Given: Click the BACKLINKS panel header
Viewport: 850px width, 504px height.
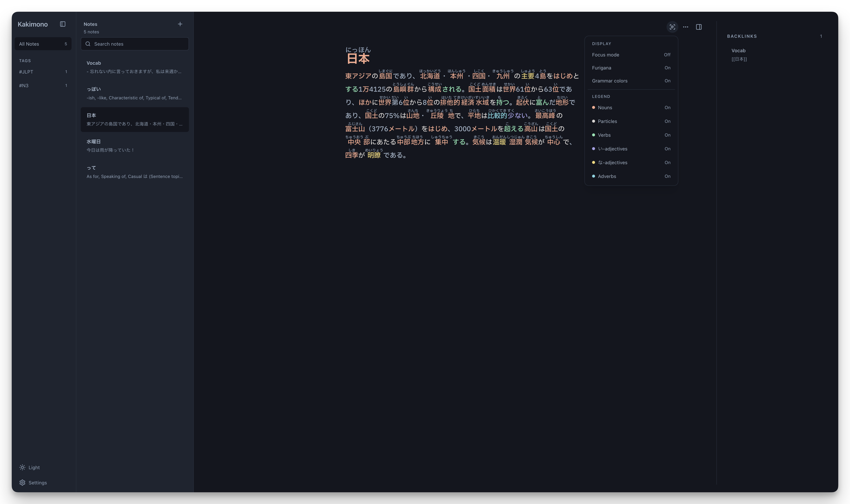Looking at the screenshot, I should [742, 36].
